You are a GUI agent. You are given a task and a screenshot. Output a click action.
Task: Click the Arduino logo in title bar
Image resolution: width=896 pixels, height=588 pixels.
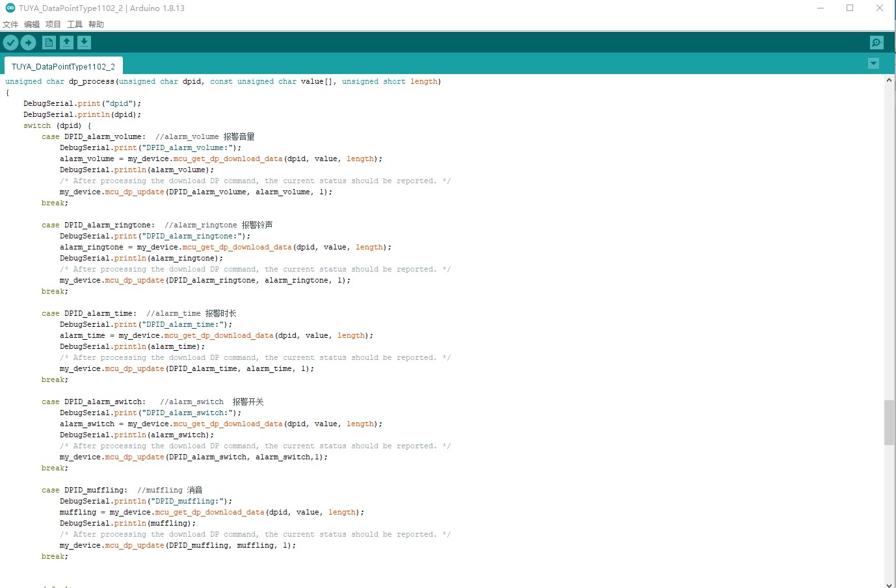[x=10, y=8]
